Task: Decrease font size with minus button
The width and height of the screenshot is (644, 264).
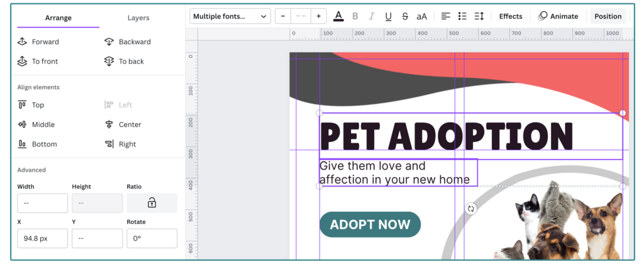Action: (283, 16)
